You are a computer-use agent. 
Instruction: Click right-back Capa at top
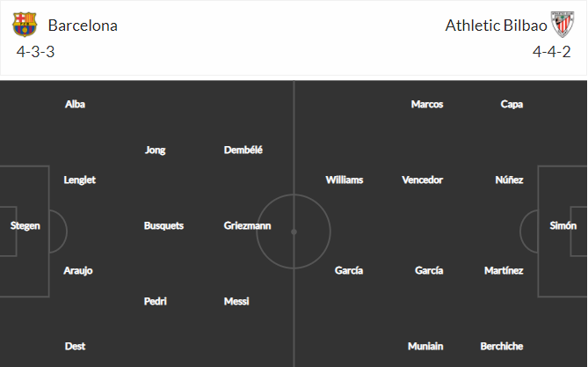(x=512, y=105)
